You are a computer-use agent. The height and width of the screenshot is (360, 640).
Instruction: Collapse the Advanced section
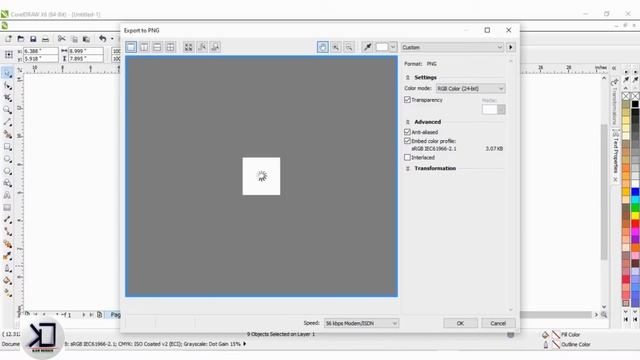(407, 122)
